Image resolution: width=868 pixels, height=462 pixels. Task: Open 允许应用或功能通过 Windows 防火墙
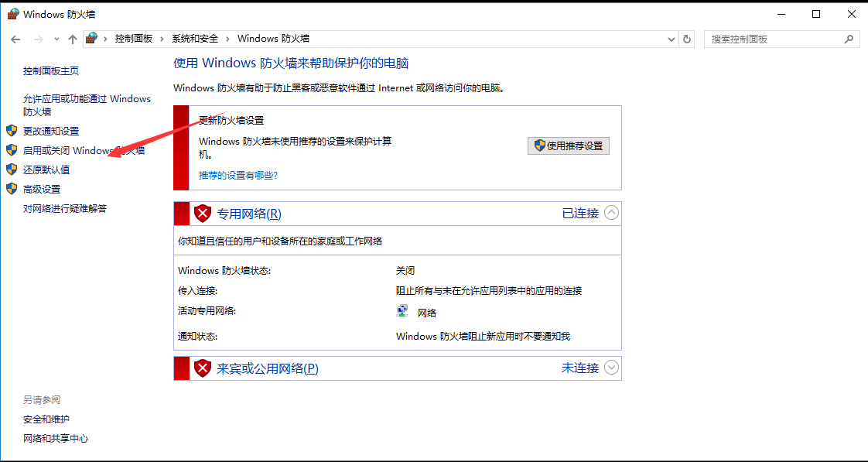pos(87,105)
